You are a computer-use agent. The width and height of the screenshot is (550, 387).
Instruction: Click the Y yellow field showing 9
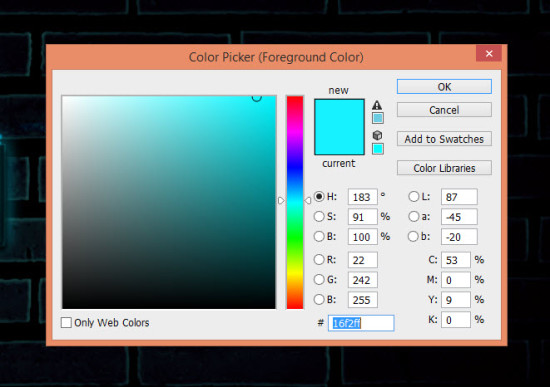(x=456, y=300)
